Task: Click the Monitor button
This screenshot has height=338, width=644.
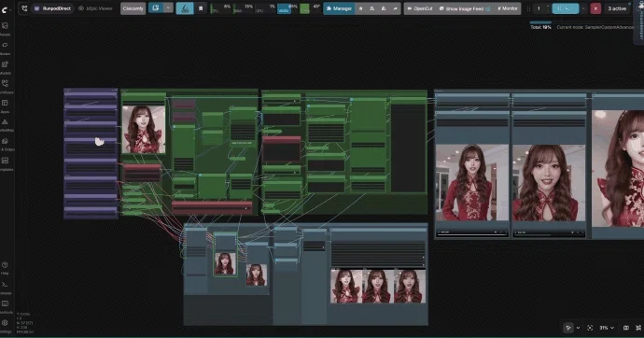Action: 508,8
